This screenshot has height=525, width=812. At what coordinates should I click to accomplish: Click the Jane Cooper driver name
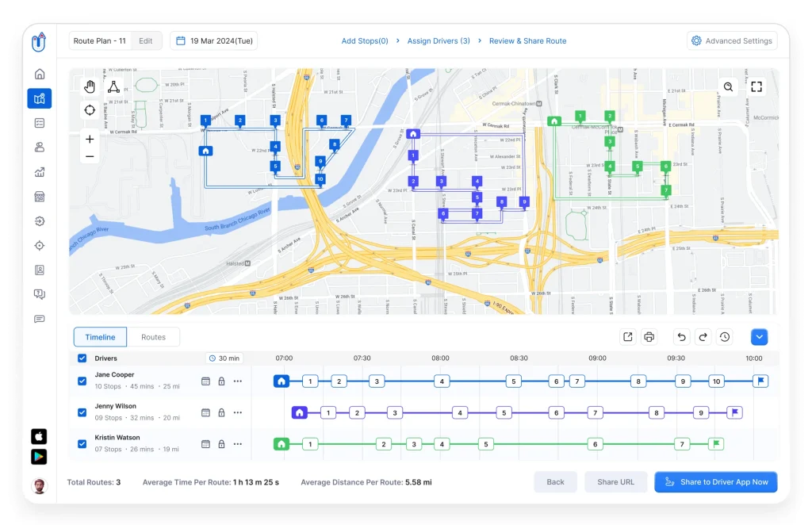point(114,375)
